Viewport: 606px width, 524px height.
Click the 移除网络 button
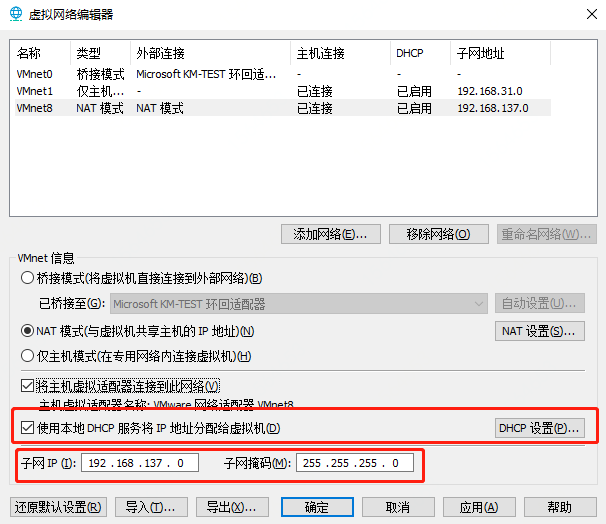coord(438,234)
